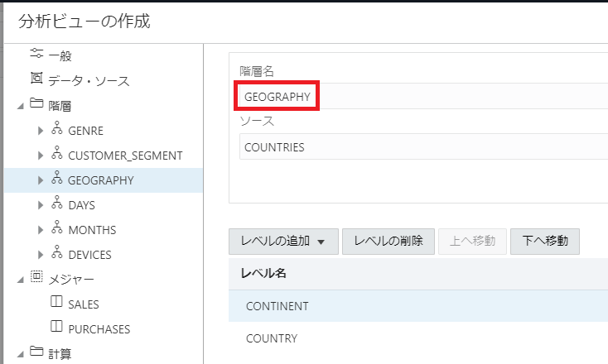
Task: Collapse the メジャー section
Action: pos(20,280)
